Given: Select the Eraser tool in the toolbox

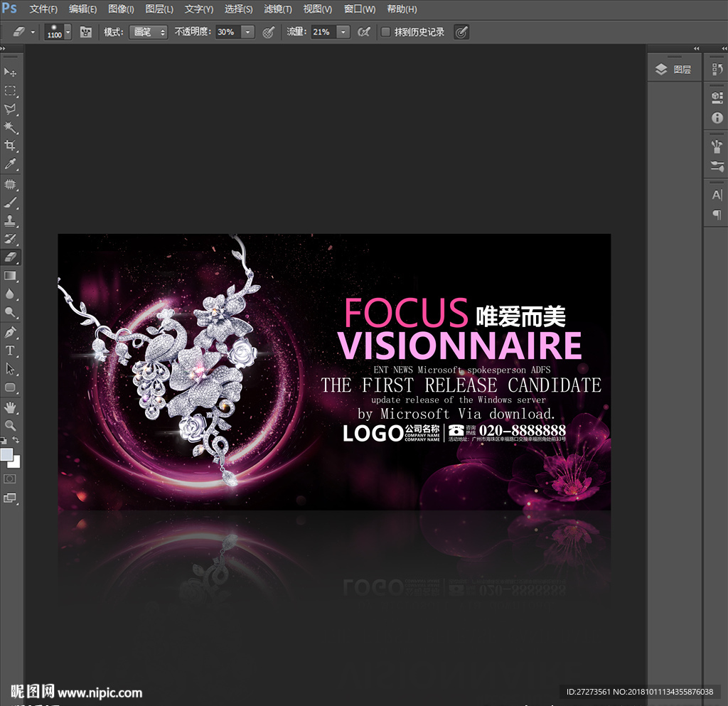Looking at the screenshot, I should coord(10,257).
